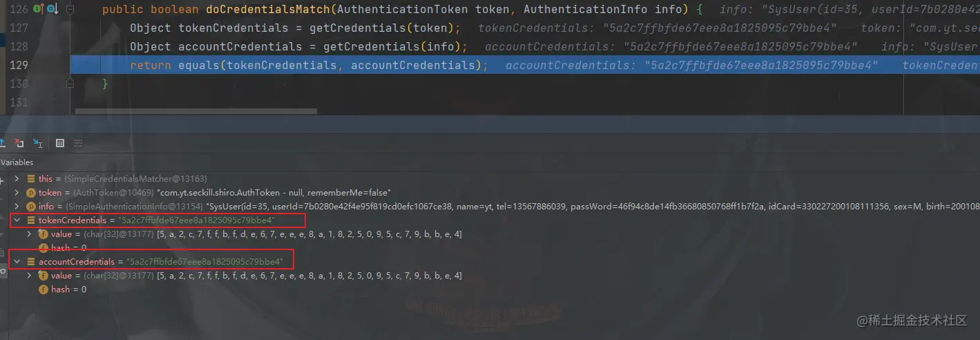Open Evaluate Expression calculator icon
The width and height of the screenshot is (980, 340).
tap(60, 143)
